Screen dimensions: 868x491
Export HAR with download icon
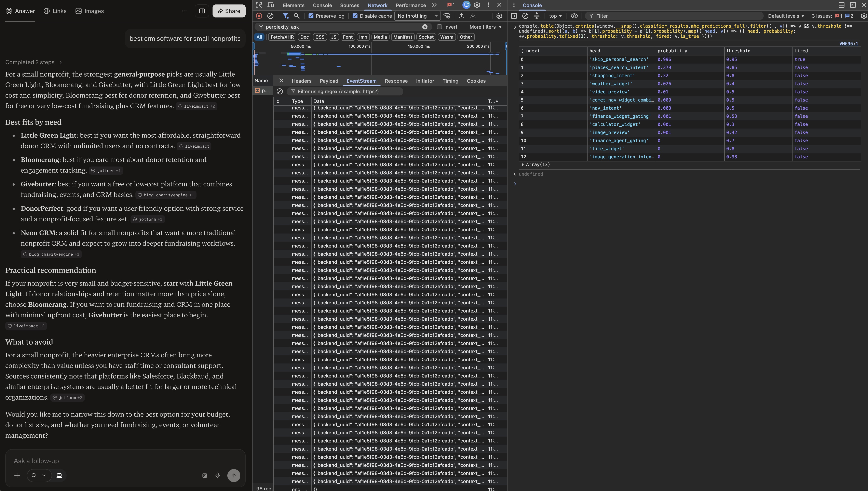point(473,16)
